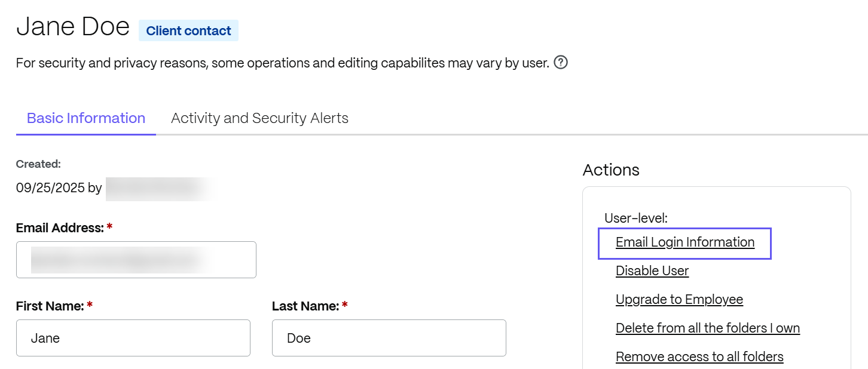Click the Email Address input field
The height and width of the screenshot is (369, 868).
tap(136, 260)
